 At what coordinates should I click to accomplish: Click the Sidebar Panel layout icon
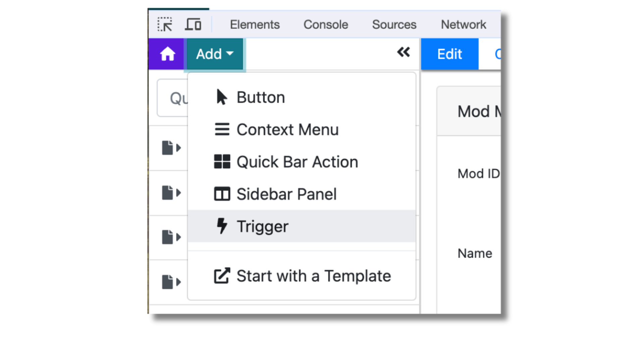tap(221, 194)
